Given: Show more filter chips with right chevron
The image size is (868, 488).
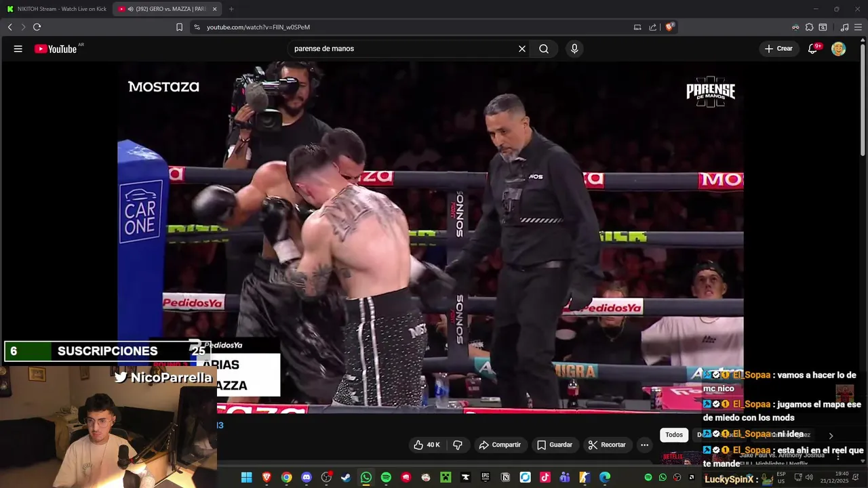Looking at the screenshot, I should coord(831,436).
